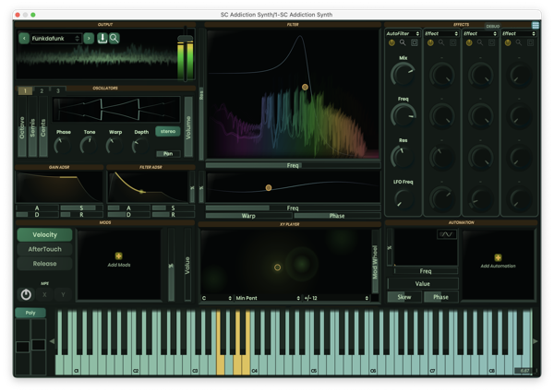
Task: Shift the keyboard octave left with arrow
Action: [52, 341]
